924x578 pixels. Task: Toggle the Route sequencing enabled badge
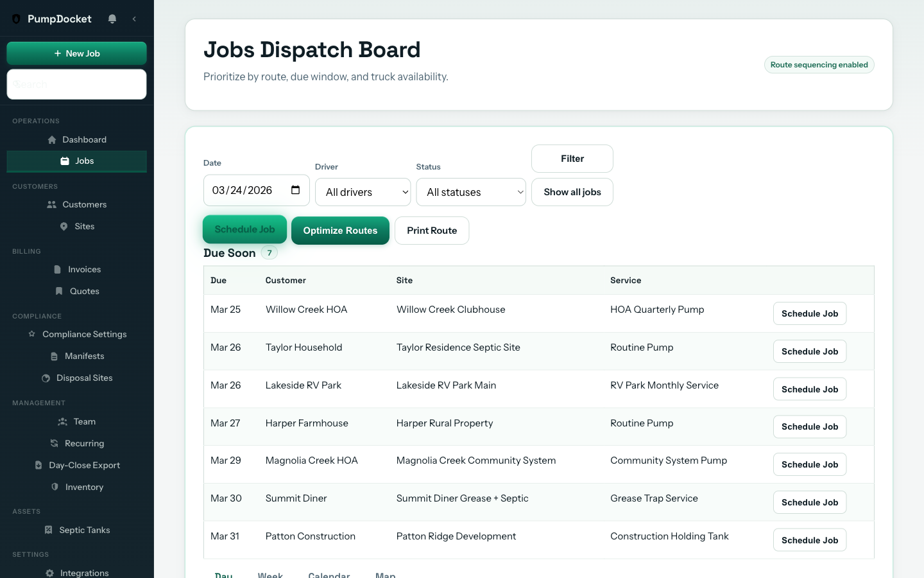coord(819,64)
